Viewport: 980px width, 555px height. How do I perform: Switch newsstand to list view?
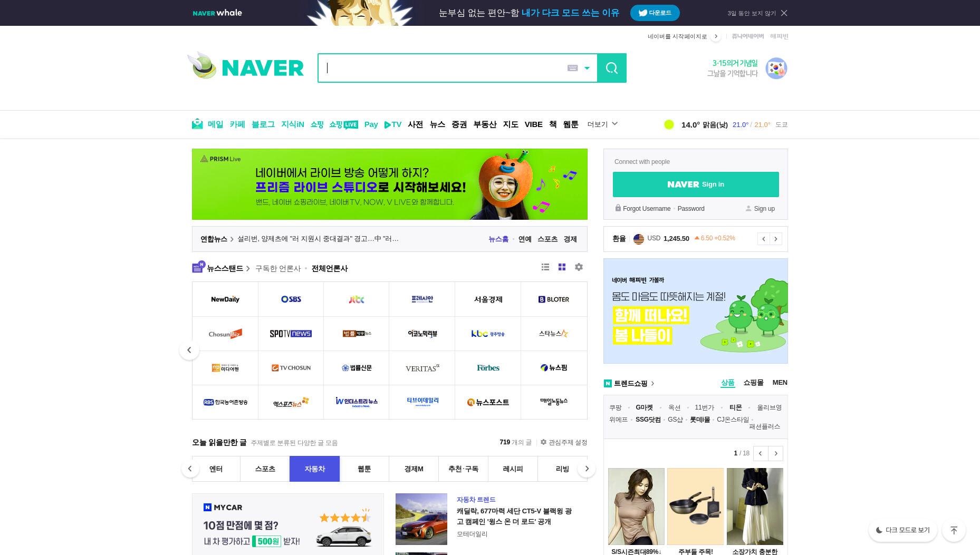click(x=545, y=267)
